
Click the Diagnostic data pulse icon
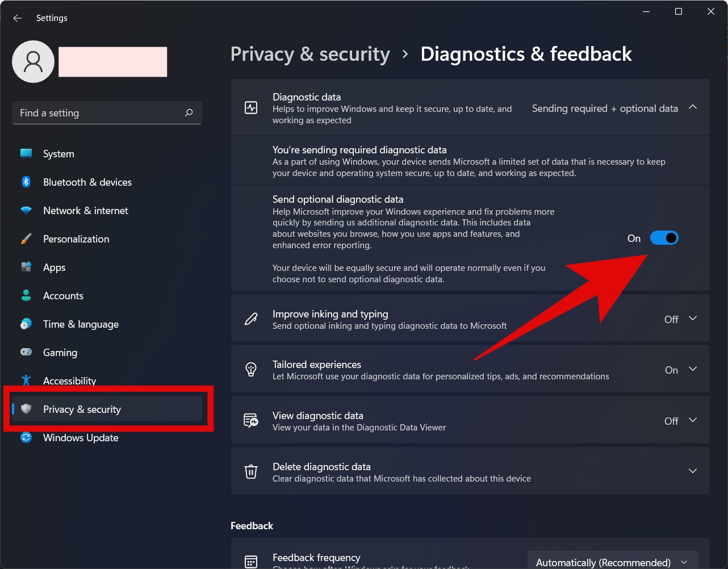251,107
